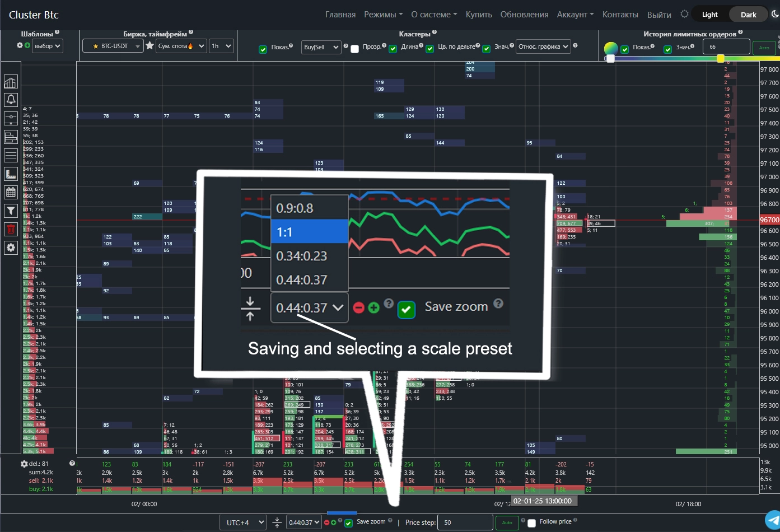780x532 pixels.
Task: Click the yellow gradient slider handle
Action: (721, 58)
